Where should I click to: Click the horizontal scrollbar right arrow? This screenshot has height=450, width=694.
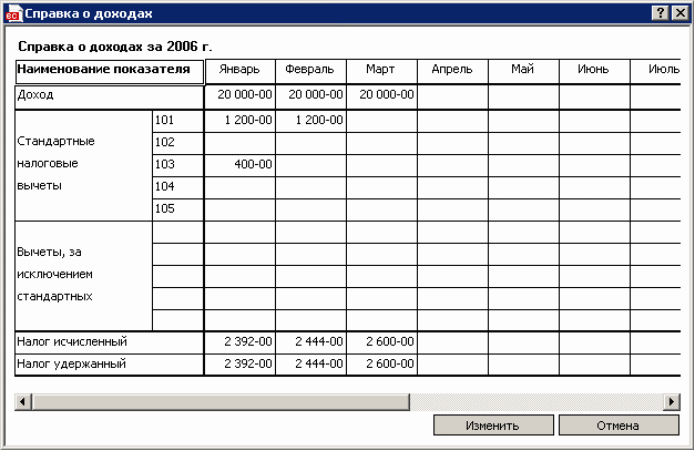pyautogui.click(x=671, y=402)
